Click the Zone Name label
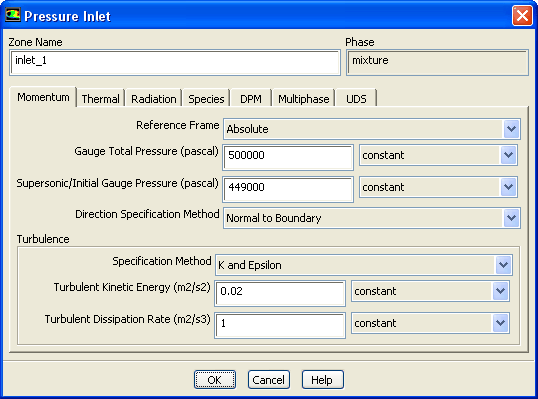Image resolution: width=538 pixels, height=399 pixels. pyautogui.click(x=35, y=42)
